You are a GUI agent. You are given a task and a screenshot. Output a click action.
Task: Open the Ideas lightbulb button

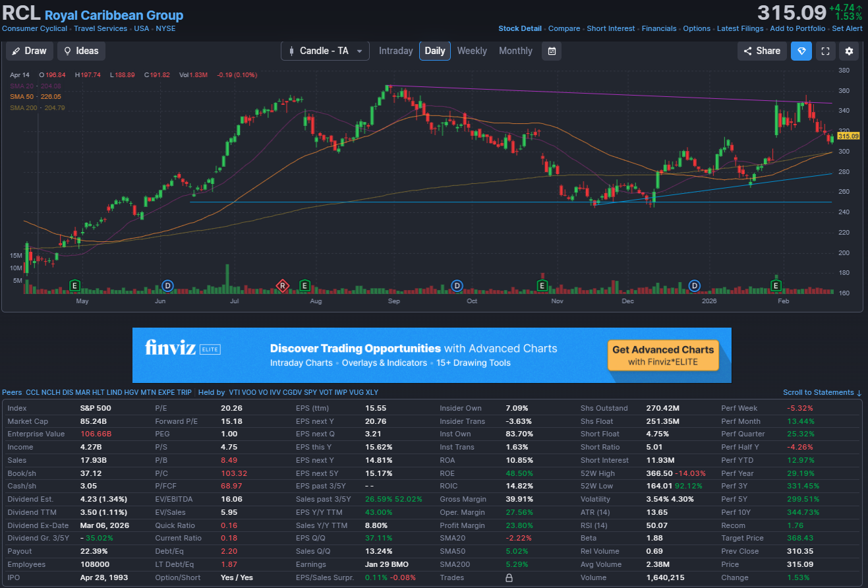pos(81,51)
